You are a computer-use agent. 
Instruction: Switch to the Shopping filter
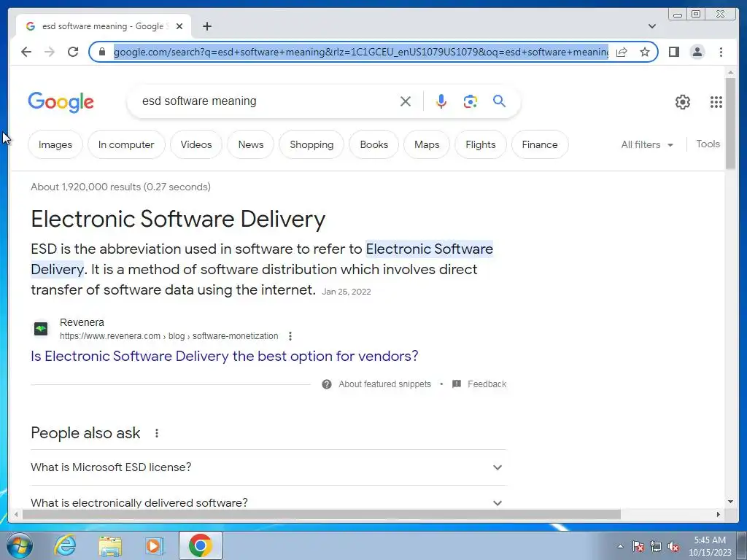click(311, 144)
